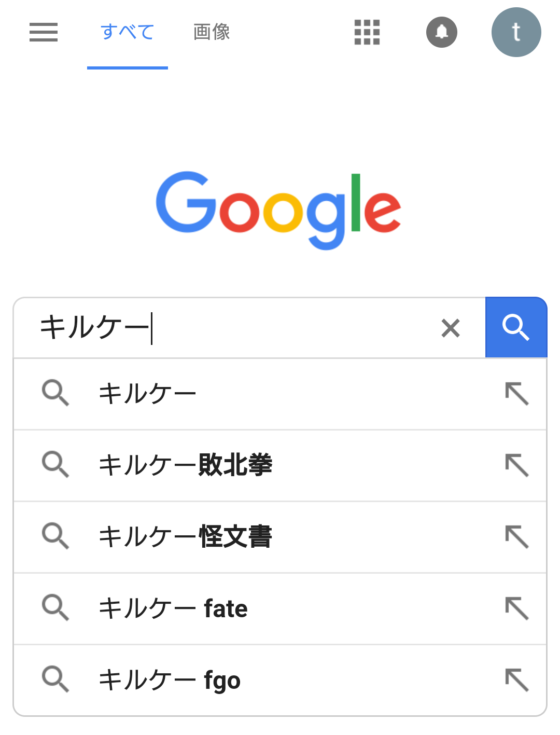Choose the suggestion キルケー fate
The image size is (560, 735).
(173, 608)
